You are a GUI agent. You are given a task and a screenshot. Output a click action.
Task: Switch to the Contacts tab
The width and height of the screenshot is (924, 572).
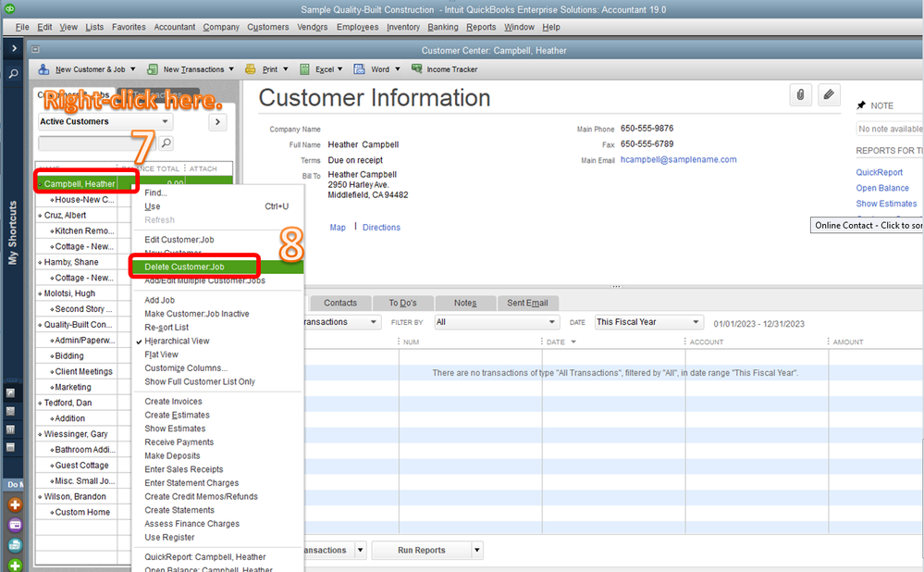coord(340,303)
